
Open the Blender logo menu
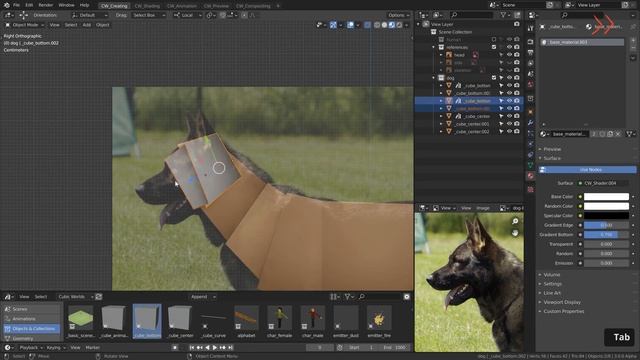[x=6, y=5]
